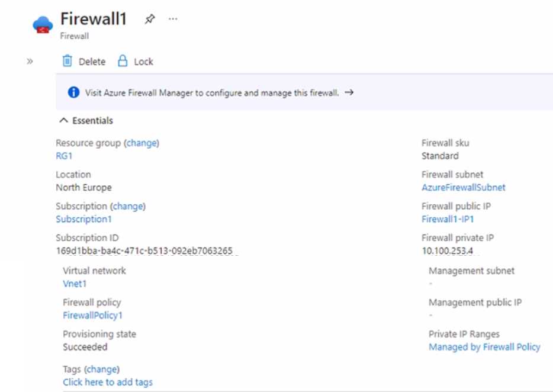Collapse the Essentials section
This screenshot has height=392, width=553.
pos(64,120)
